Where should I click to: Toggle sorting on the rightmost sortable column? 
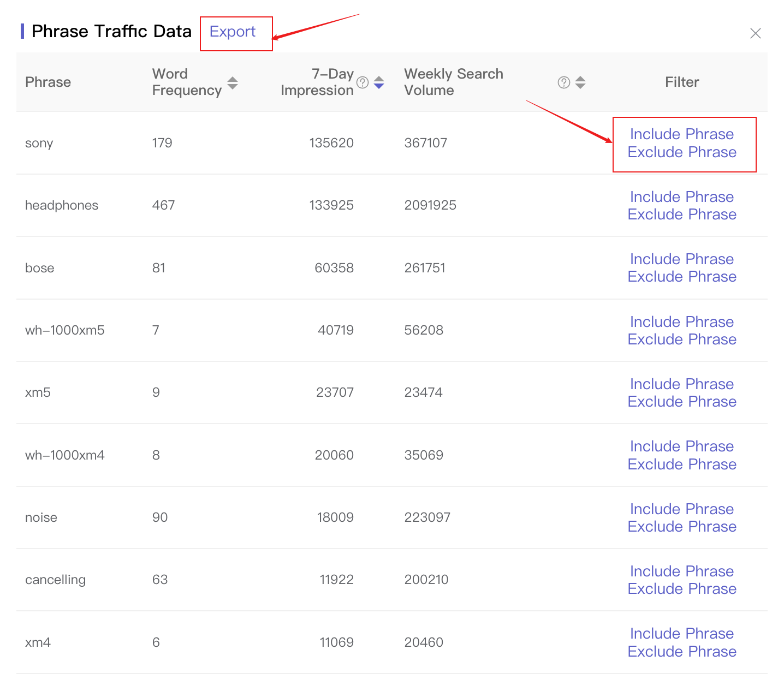(580, 82)
